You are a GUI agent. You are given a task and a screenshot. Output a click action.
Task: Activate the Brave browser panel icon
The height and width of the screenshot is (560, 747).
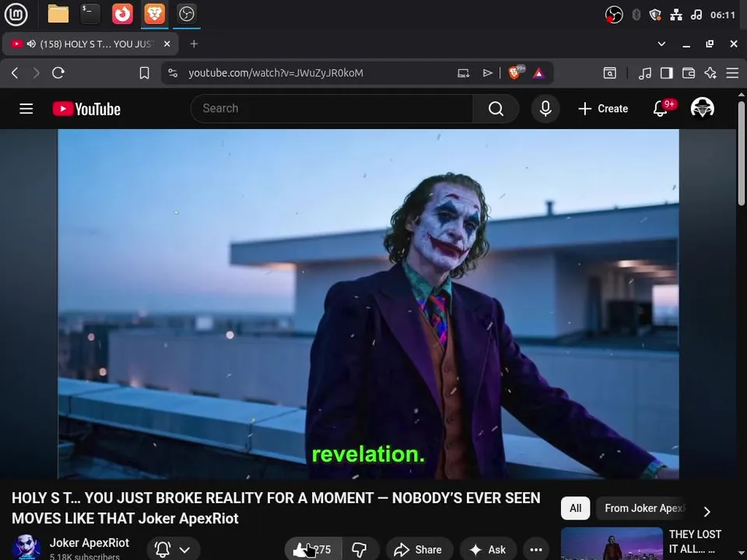154,14
